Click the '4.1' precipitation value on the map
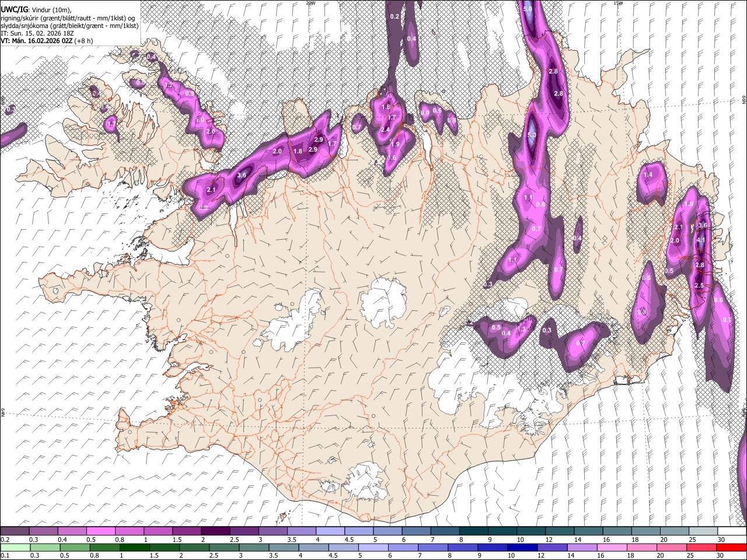 tap(701, 240)
